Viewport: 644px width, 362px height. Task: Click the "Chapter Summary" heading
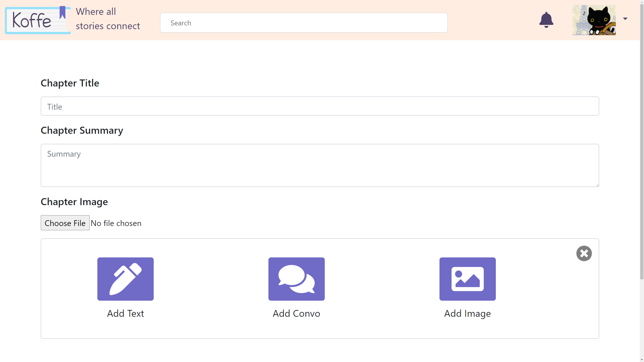pyautogui.click(x=82, y=130)
